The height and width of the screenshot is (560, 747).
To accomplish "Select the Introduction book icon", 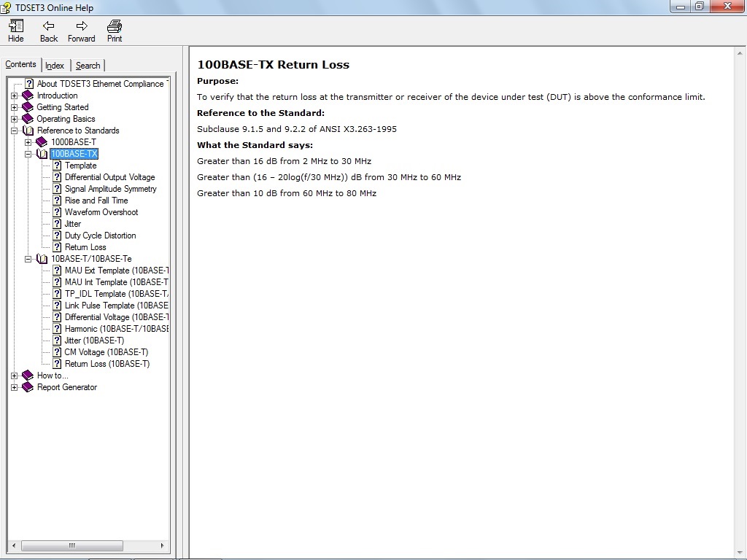I will click(x=28, y=96).
